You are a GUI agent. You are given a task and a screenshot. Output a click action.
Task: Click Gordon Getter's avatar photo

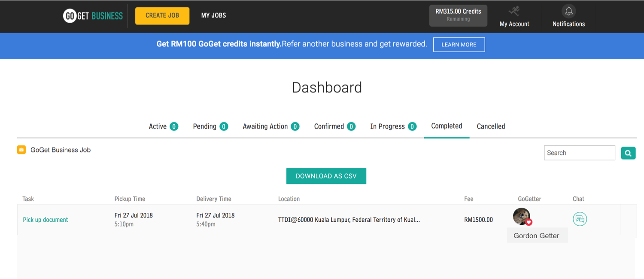tap(521, 216)
